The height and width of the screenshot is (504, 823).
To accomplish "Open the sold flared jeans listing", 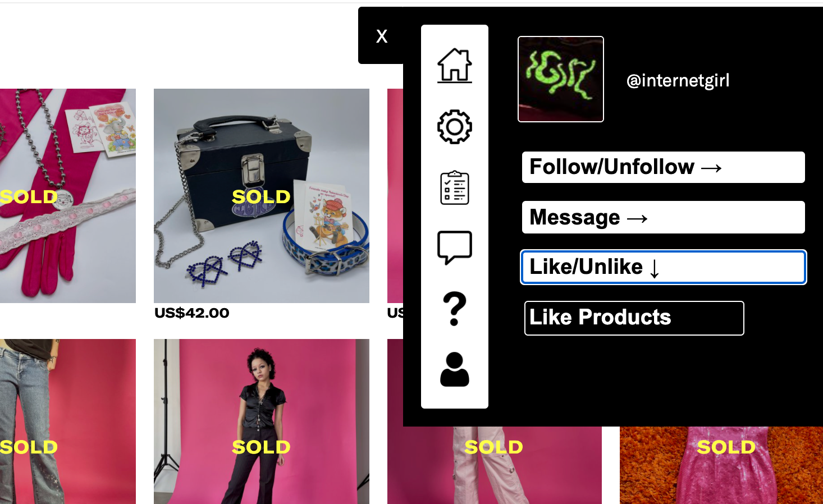I will pyautogui.click(x=68, y=421).
